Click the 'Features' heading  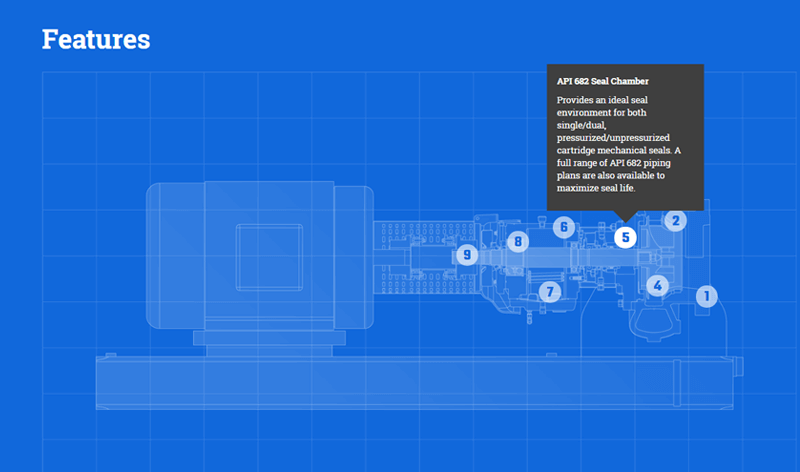coord(96,39)
